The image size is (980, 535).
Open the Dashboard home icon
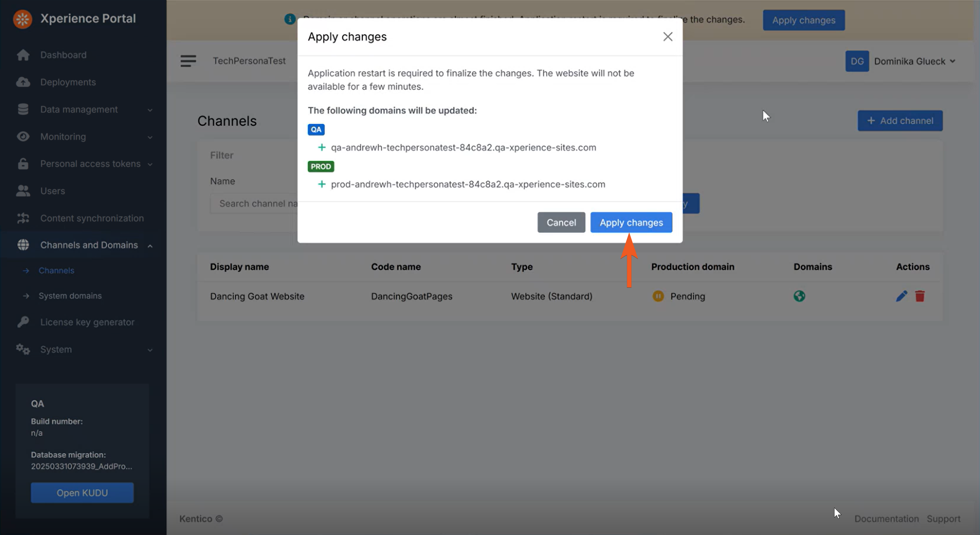[23, 55]
